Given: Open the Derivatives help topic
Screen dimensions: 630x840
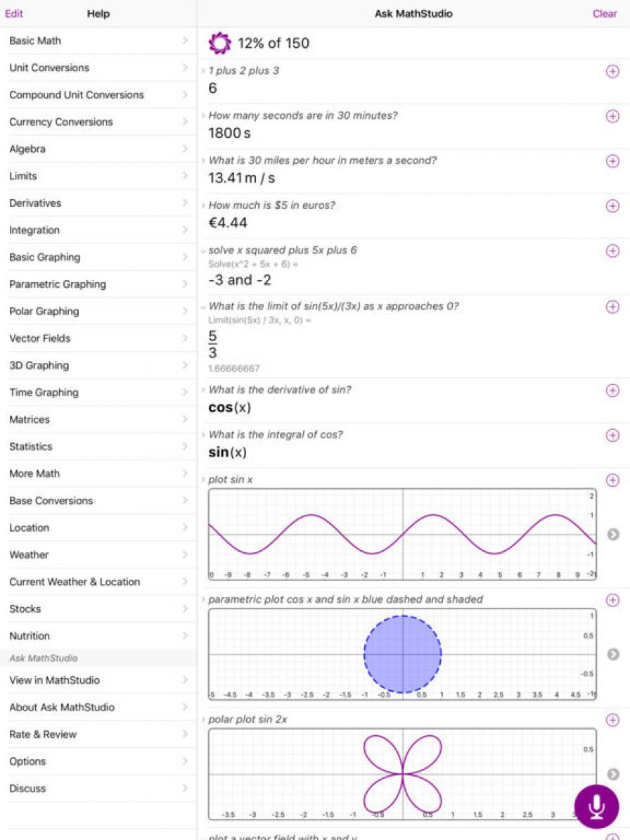Looking at the screenshot, I should (x=98, y=203).
